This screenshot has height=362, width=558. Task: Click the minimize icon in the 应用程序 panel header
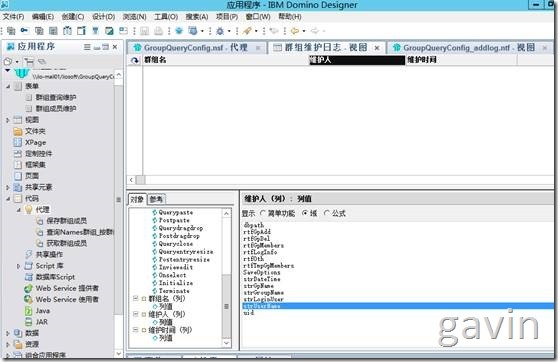pyautogui.click(x=97, y=47)
